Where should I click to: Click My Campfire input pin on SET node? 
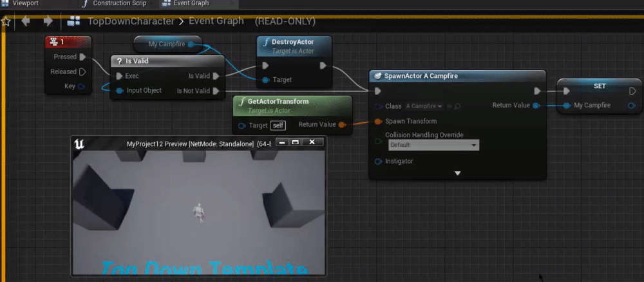click(x=567, y=106)
